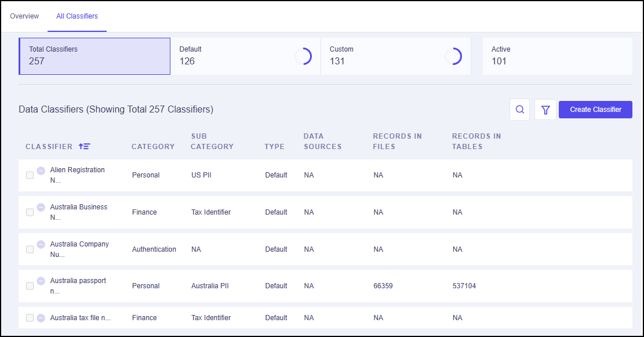Check the Australia passport row checkbox
Image resolution: width=644 pixels, height=337 pixels.
[x=30, y=286]
